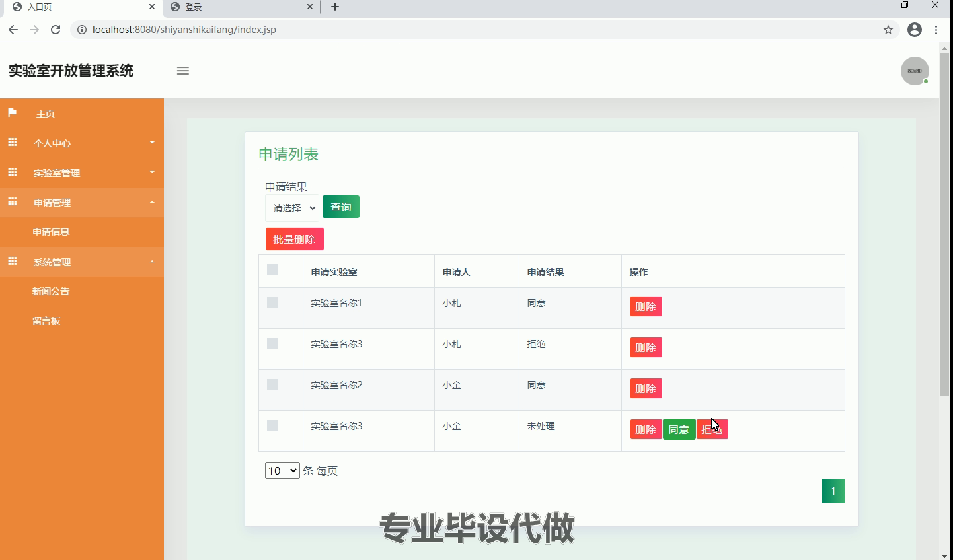
Task: Click the 批量删除 button
Action: click(x=294, y=239)
